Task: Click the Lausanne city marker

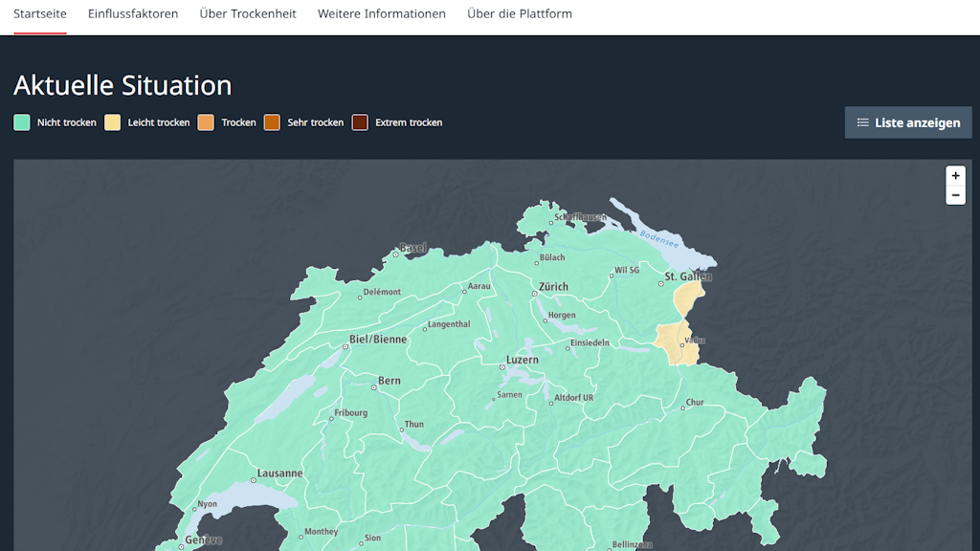Action: click(253, 480)
